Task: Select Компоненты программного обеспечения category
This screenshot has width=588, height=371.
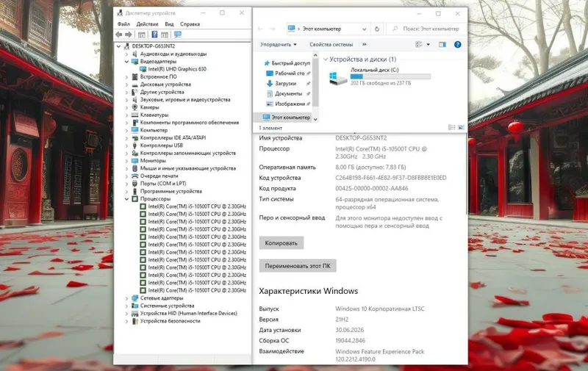Action: click(190, 123)
